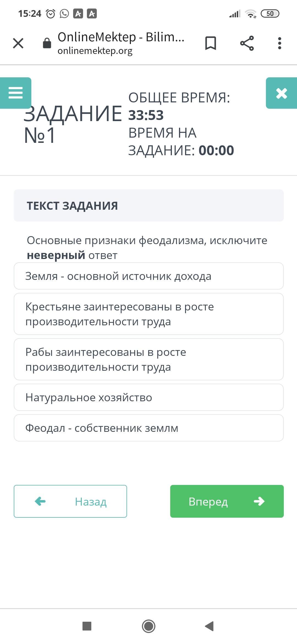Tap the bookmark icon in the browser bar
The image size is (297, 644).
pyautogui.click(x=211, y=43)
